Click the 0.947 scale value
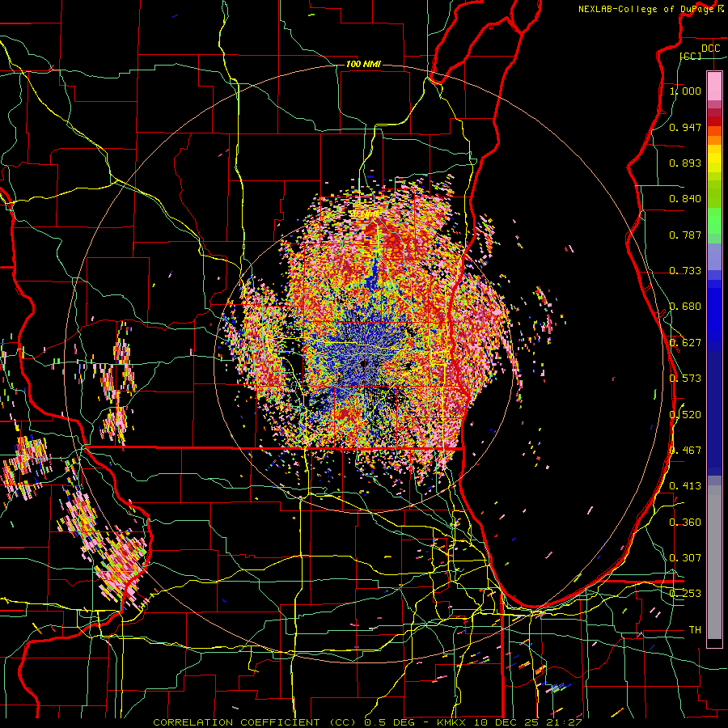Image resolution: width=728 pixels, height=728 pixels. pyautogui.click(x=685, y=127)
